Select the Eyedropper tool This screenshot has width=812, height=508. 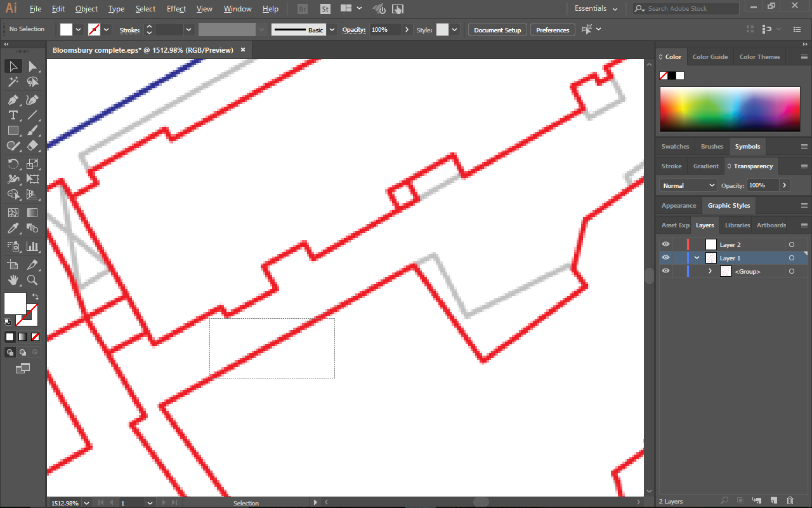tap(13, 228)
